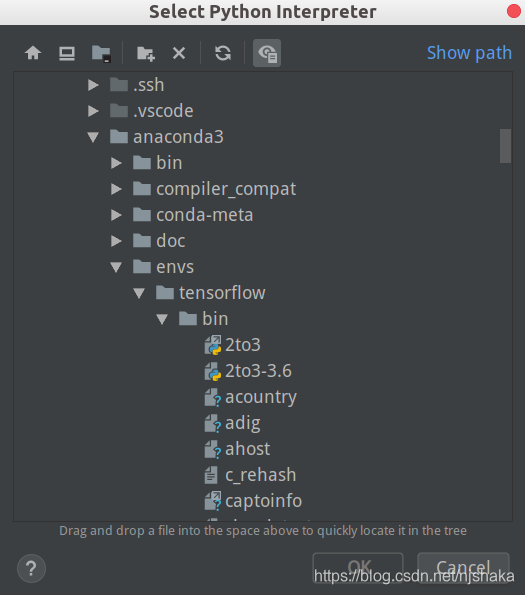The image size is (525, 595).
Task: Select the anaconda3 folder label
Action: click(178, 137)
